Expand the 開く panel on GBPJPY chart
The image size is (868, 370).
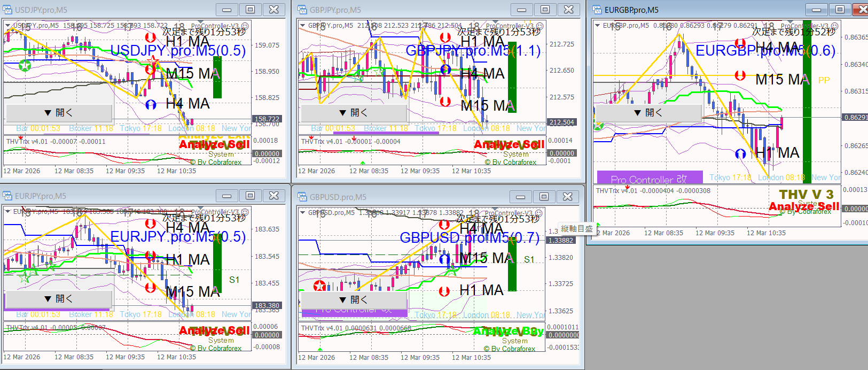[354, 113]
